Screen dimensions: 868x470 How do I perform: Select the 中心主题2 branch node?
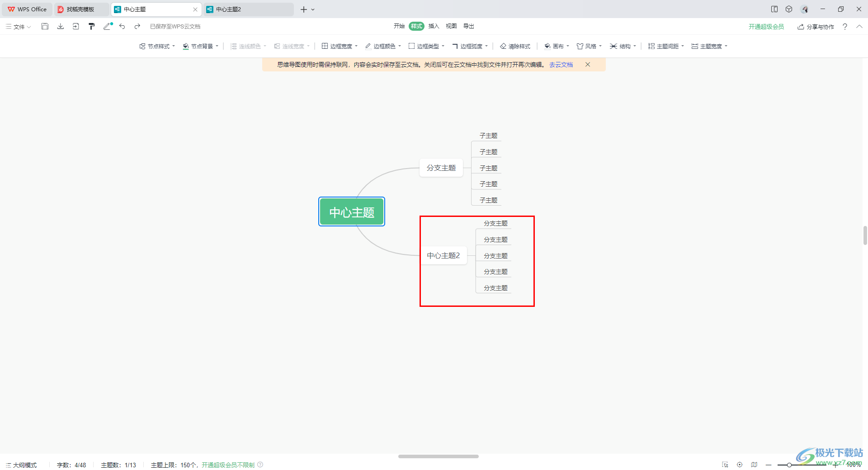[x=443, y=255]
